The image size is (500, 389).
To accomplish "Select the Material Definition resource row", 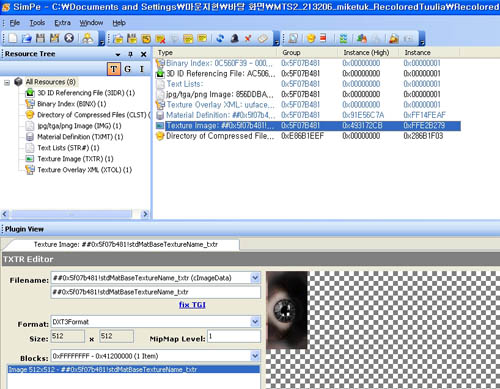I will 307,115.
